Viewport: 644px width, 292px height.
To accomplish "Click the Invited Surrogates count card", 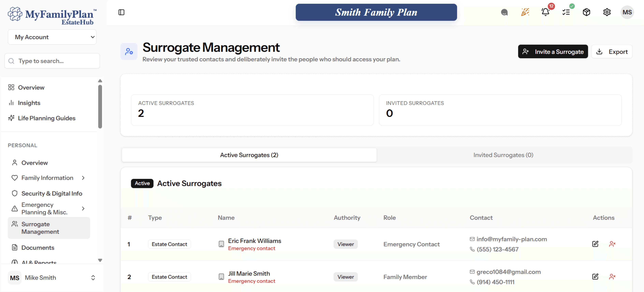I will pos(500,110).
